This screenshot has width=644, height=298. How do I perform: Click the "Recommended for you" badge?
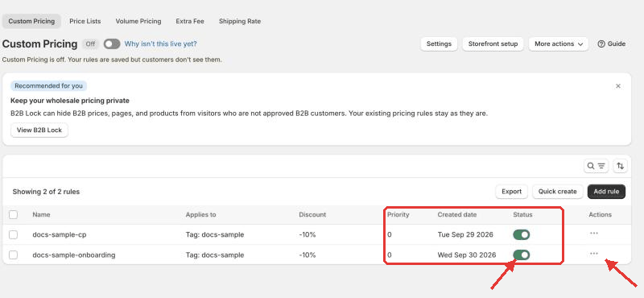[x=48, y=86]
